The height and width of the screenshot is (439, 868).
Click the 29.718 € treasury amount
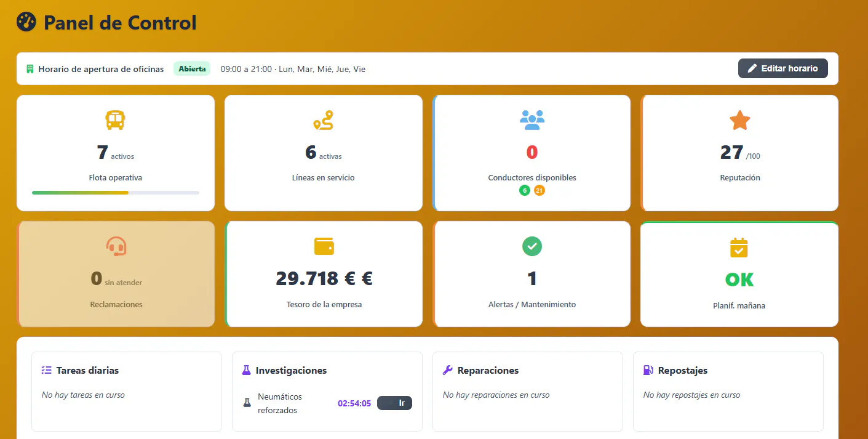(x=324, y=279)
